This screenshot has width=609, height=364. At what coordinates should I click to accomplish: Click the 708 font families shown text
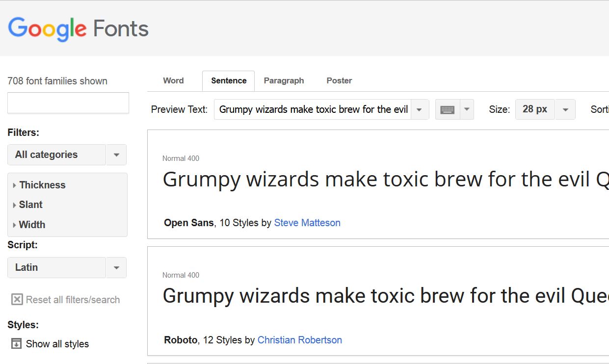57,81
